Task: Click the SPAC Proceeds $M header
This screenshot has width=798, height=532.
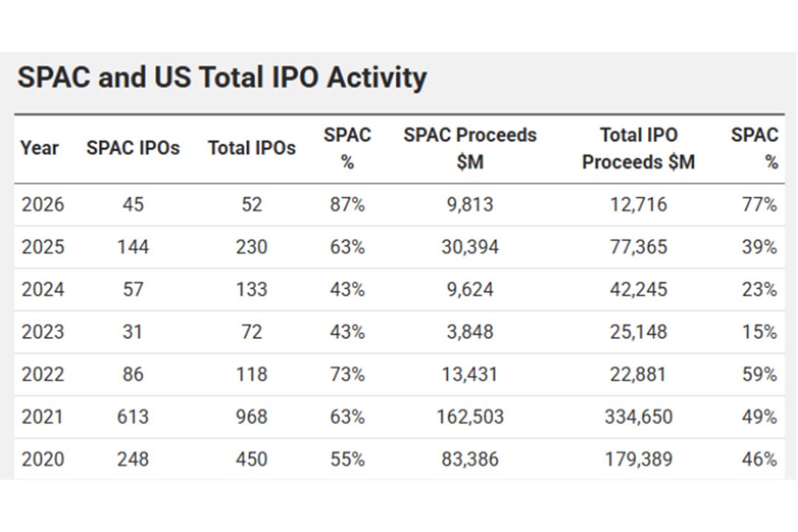Action: pos(470,148)
